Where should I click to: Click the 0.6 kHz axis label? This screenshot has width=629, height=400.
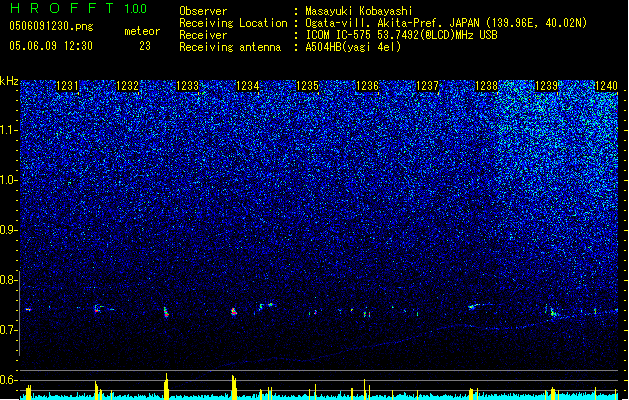9,380
